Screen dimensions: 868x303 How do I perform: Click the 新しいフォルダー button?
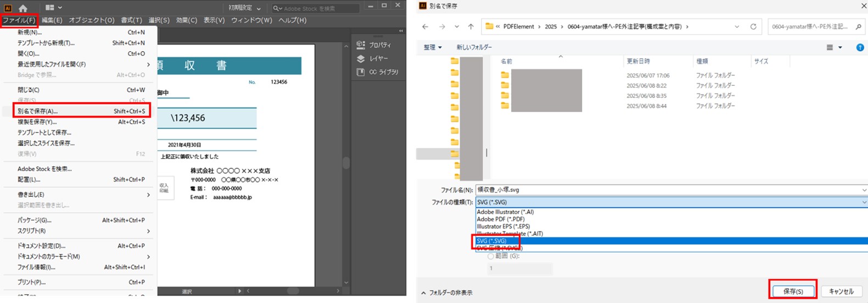point(474,48)
